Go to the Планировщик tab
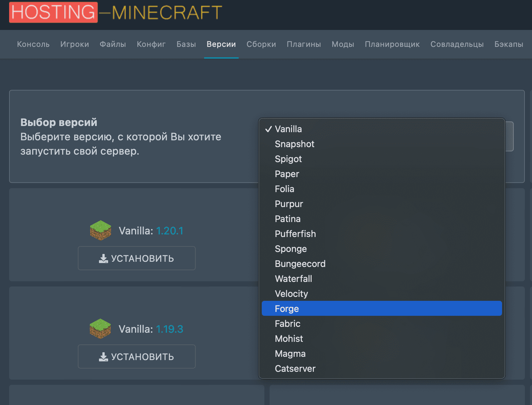Viewport: 532px width, 405px height. (392, 44)
